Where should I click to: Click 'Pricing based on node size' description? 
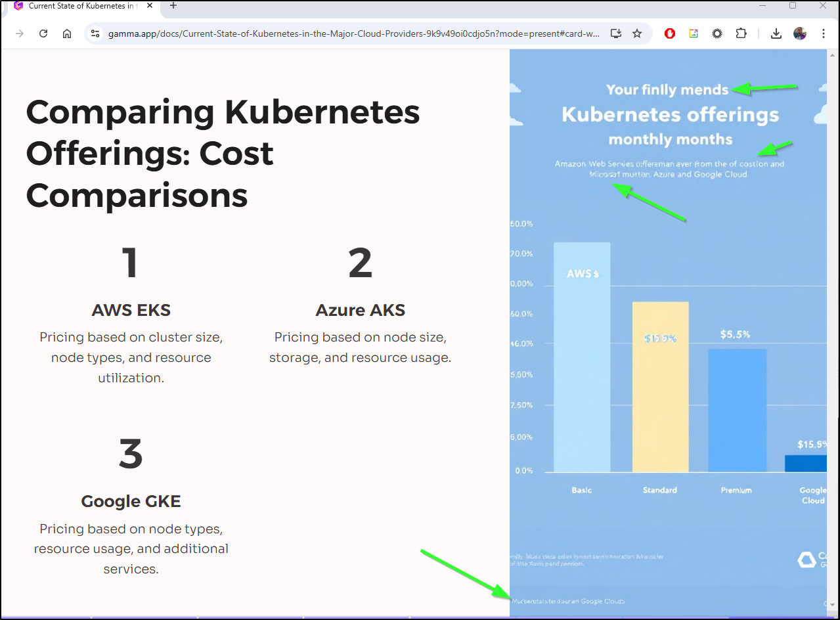[x=361, y=347]
